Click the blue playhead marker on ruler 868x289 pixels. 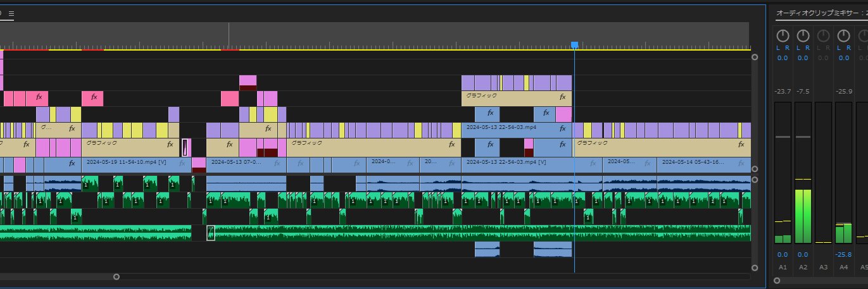click(574, 45)
